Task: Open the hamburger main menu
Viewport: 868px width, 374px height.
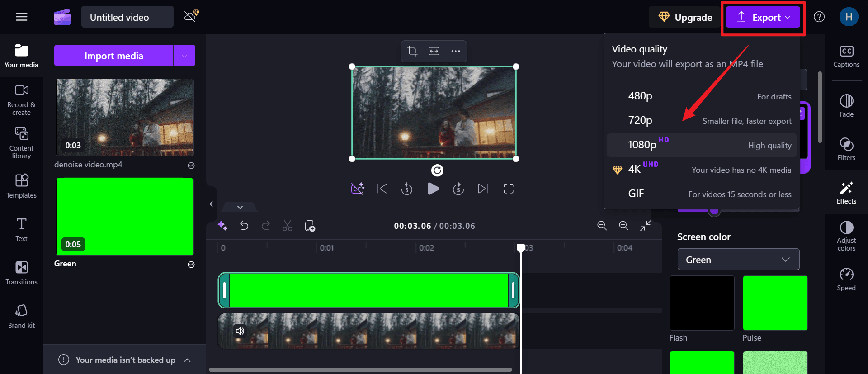Action: click(x=22, y=17)
